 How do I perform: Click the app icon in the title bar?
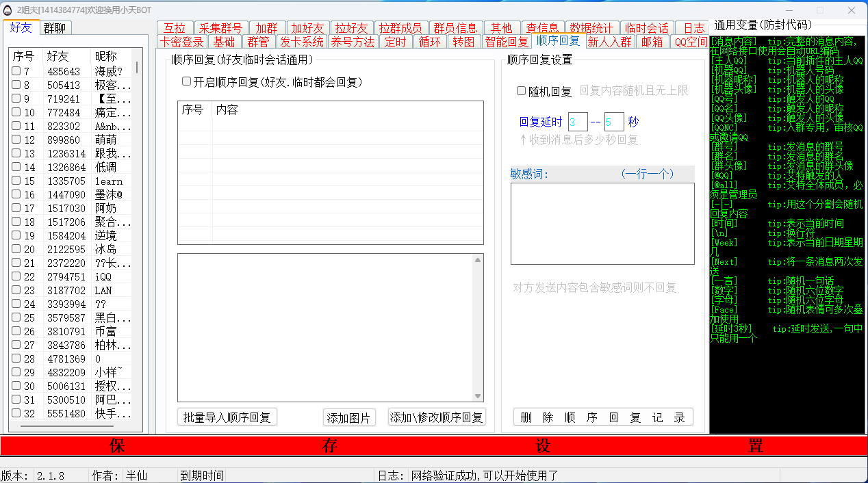pos(8,10)
